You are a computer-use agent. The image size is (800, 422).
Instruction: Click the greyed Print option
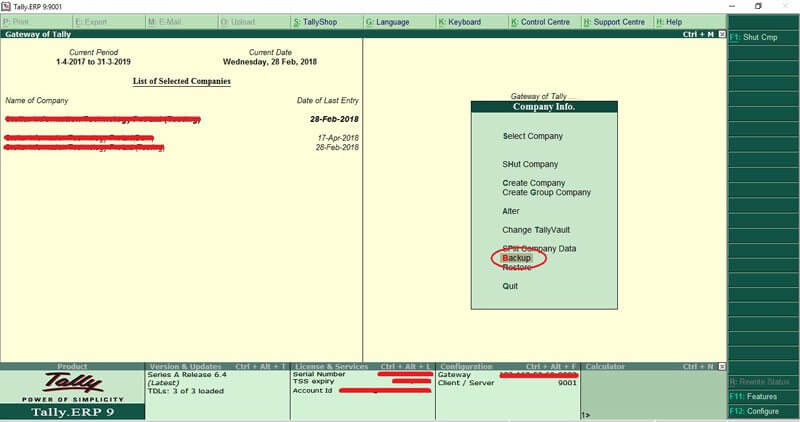pyautogui.click(x=16, y=22)
